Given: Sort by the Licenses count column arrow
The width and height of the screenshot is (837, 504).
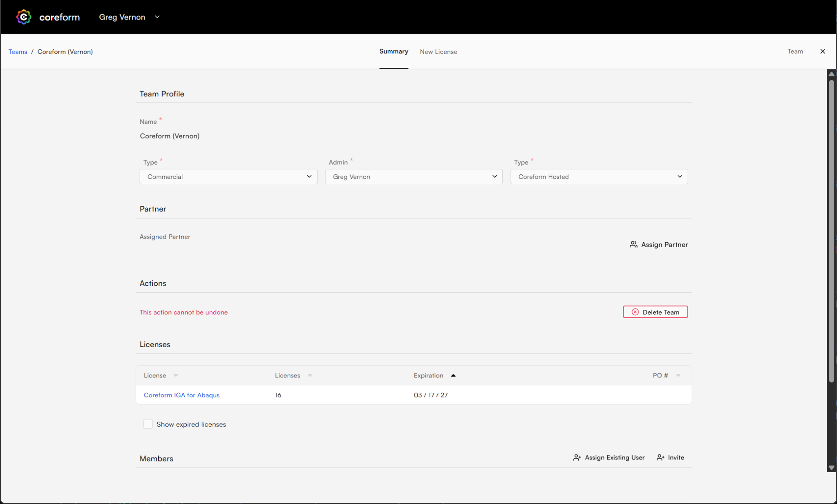Looking at the screenshot, I should coord(310,375).
